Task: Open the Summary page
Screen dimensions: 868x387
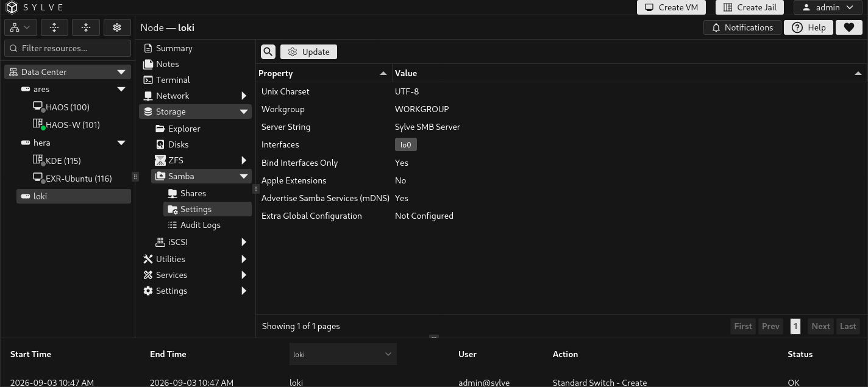Action: (174, 48)
